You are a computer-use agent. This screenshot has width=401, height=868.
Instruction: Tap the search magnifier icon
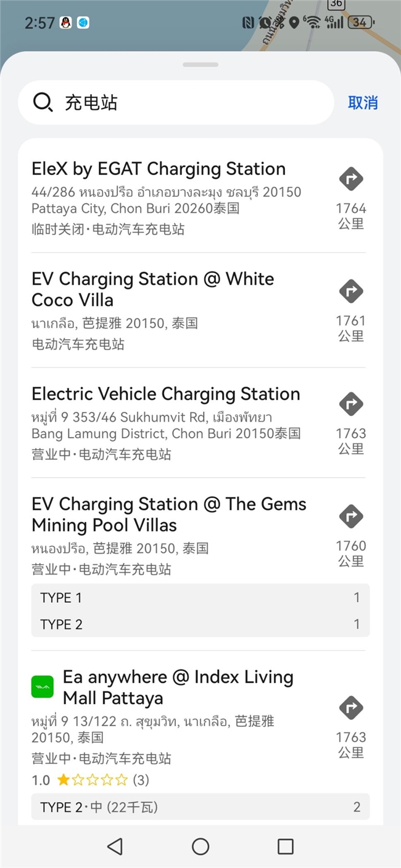pos(43,102)
